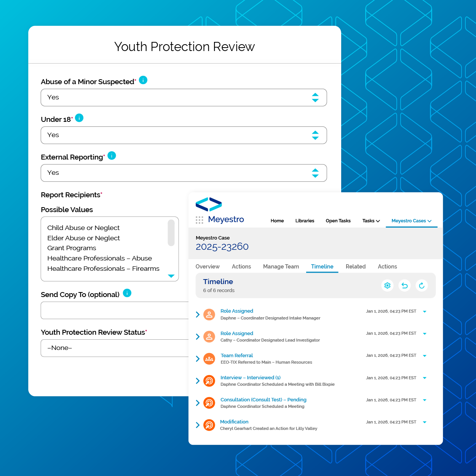The width and height of the screenshot is (476, 476).
Task: Click the info icon beside Abuse of a Minor Suspected
Action: 143,80
